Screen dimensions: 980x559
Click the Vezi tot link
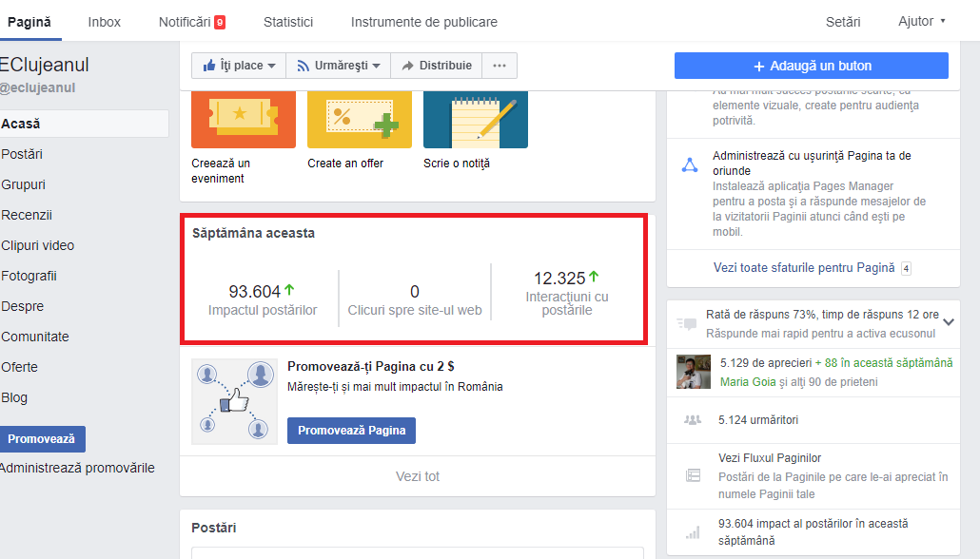pos(418,476)
